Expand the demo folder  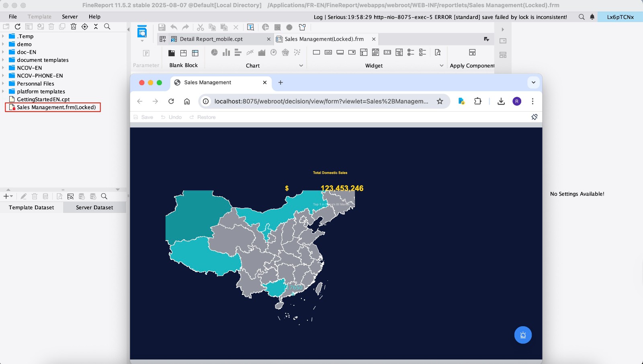pyautogui.click(x=3, y=44)
